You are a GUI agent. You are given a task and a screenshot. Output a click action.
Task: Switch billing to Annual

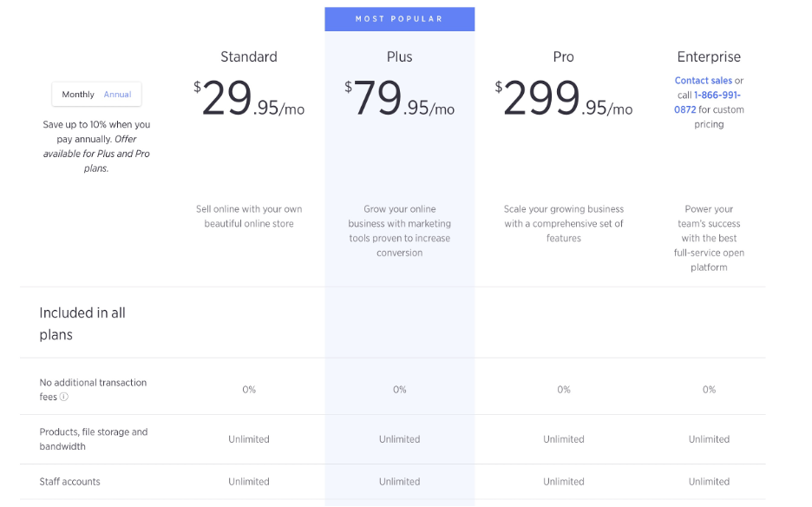pos(117,95)
